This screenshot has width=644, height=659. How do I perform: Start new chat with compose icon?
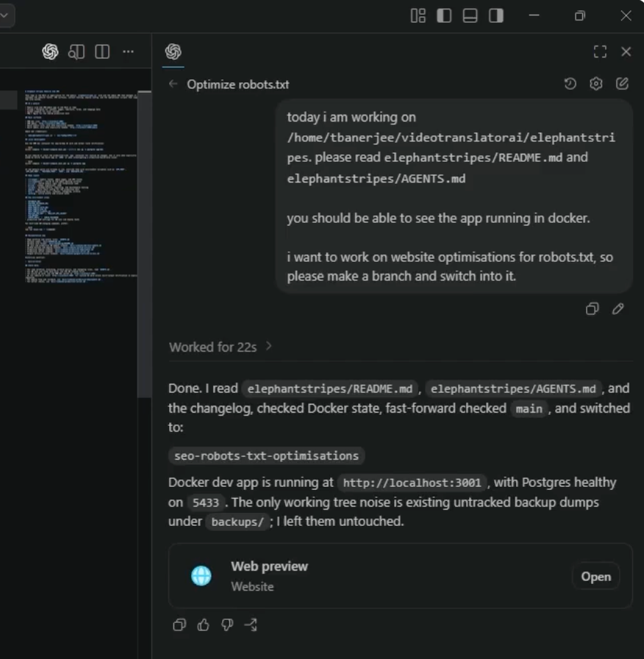point(622,84)
